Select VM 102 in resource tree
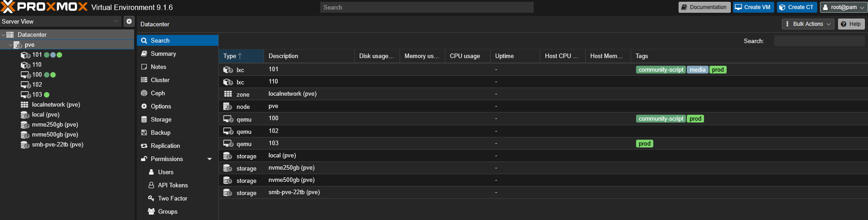The height and width of the screenshot is (220, 868). click(x=37, y=85)
